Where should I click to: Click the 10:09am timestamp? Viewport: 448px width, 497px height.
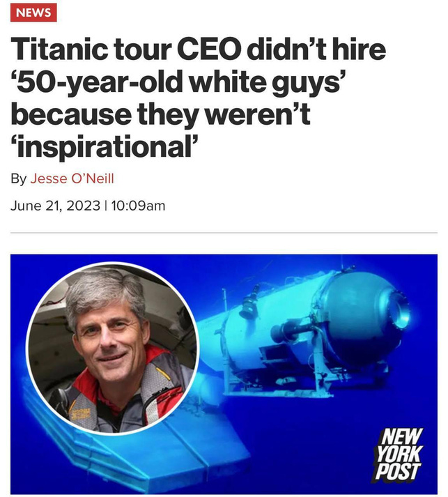click(138, 206)
